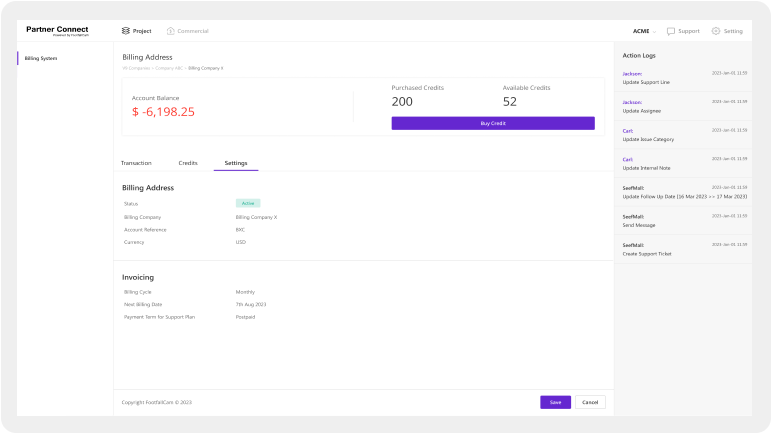772x434 pixels.
Task: Select the Settings tab
Action: 236,162
